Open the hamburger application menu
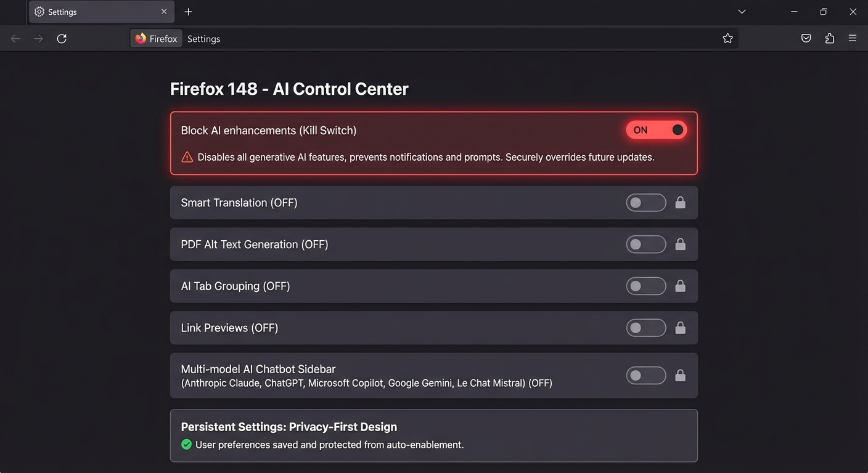Viewport: 868px width, 473px height. [x=853, y=39]
